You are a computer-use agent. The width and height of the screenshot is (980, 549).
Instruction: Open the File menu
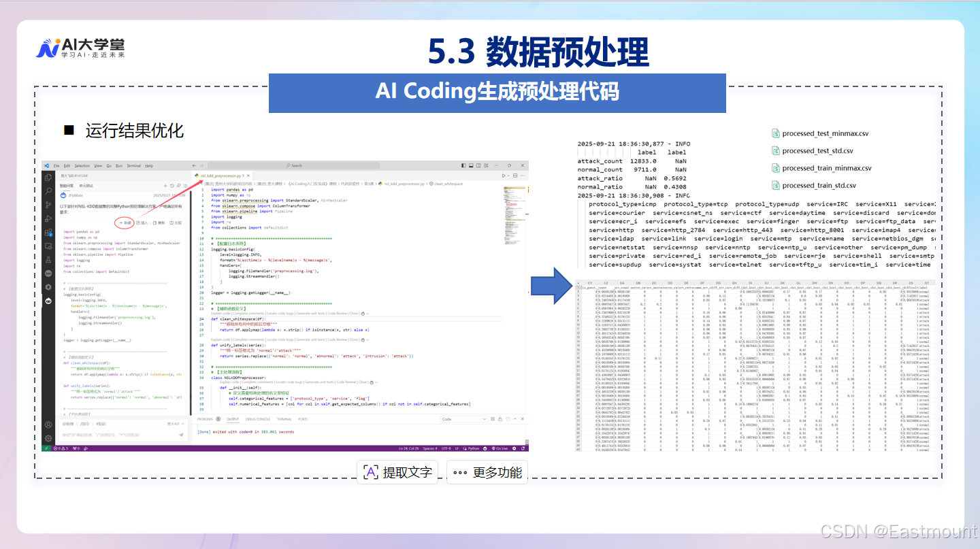[x=56, y=165]
